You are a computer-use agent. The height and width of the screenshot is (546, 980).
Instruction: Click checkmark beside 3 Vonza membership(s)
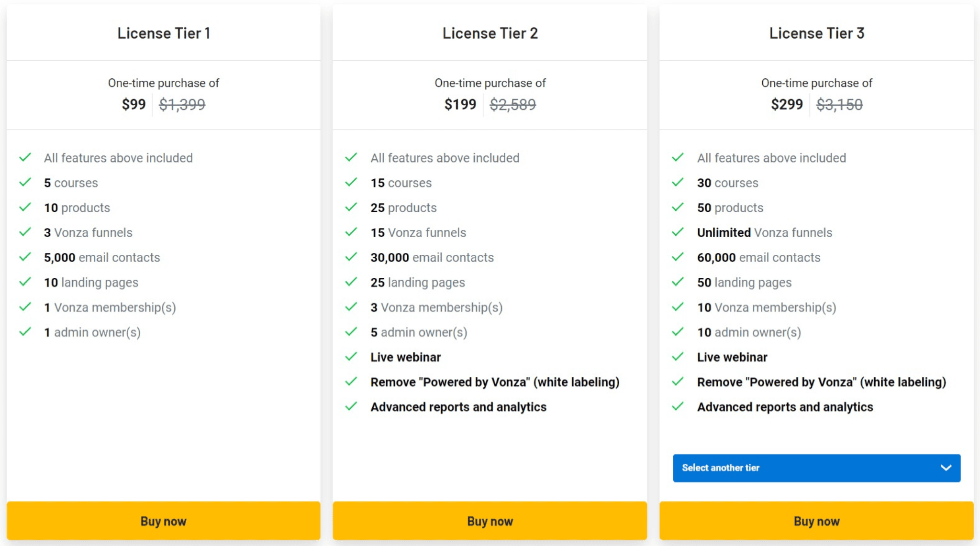[x=351, y=306]
